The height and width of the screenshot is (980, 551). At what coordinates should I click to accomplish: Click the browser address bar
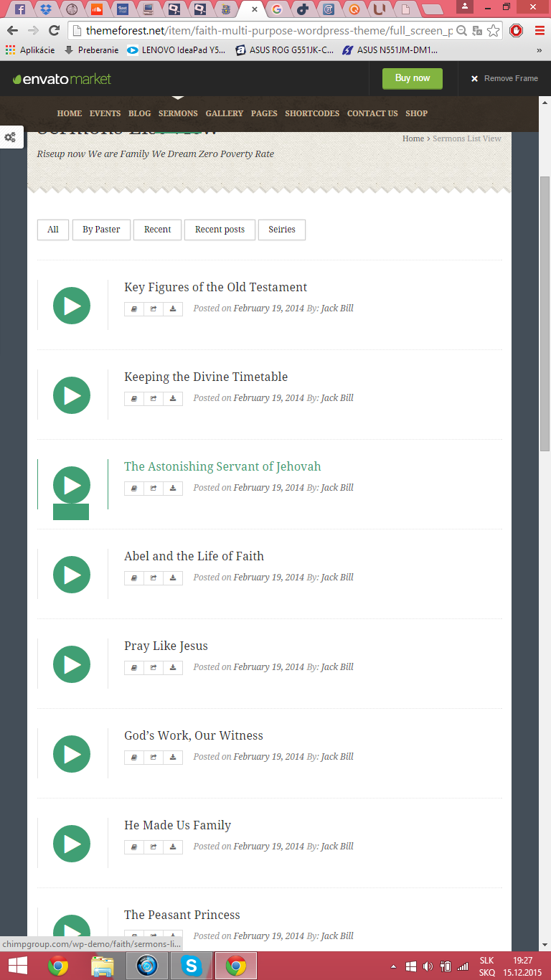point(265,31)
